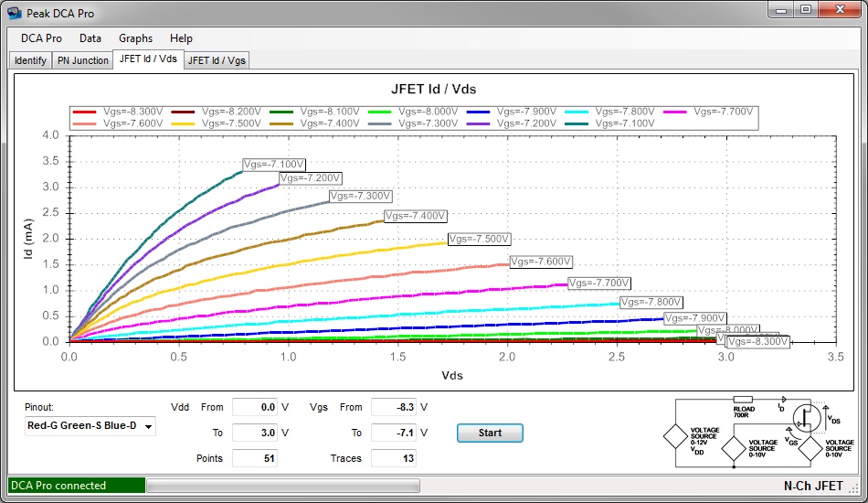Click the JFET transistor symbol in diagram
Image resolution: width=868 pixels, height=503 pixels.
[x=807, y=418]
